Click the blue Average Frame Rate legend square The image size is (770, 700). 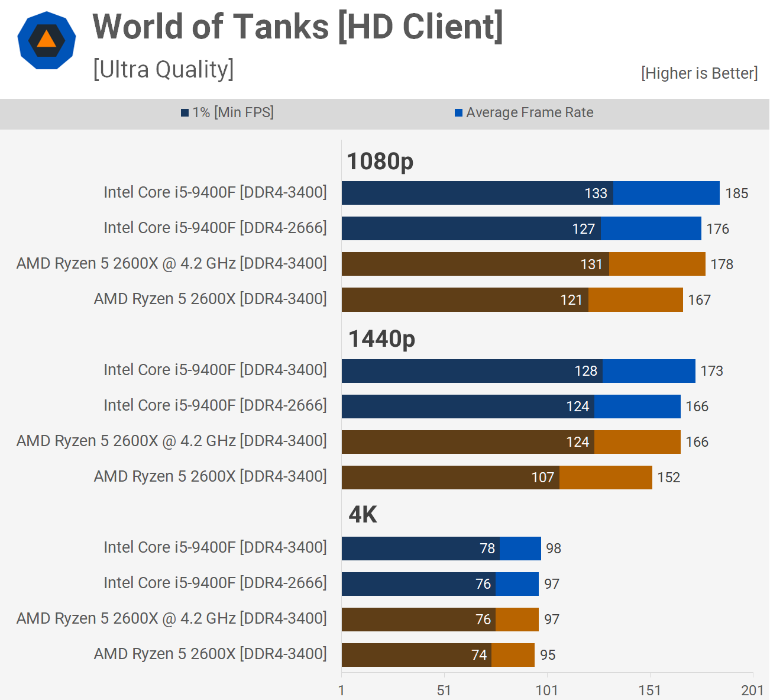458,113
